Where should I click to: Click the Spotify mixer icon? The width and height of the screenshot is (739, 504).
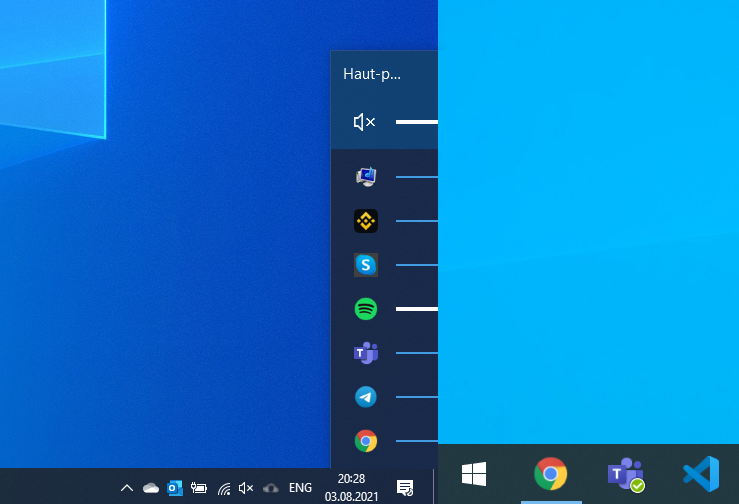coord(366,309)
